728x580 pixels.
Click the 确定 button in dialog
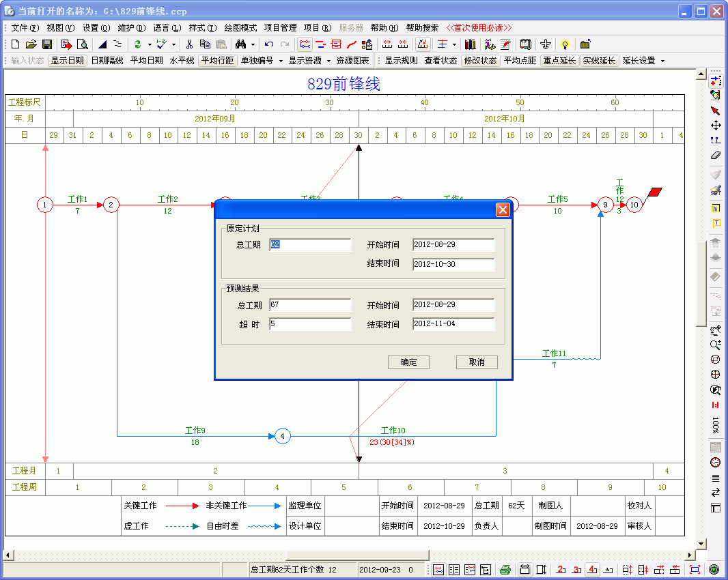coord(408,362)
